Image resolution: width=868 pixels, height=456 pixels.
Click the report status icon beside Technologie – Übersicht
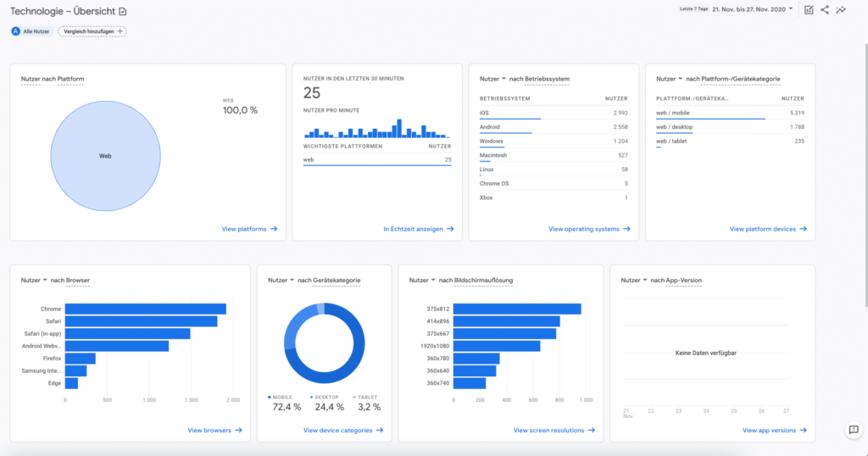pos(123,11)
